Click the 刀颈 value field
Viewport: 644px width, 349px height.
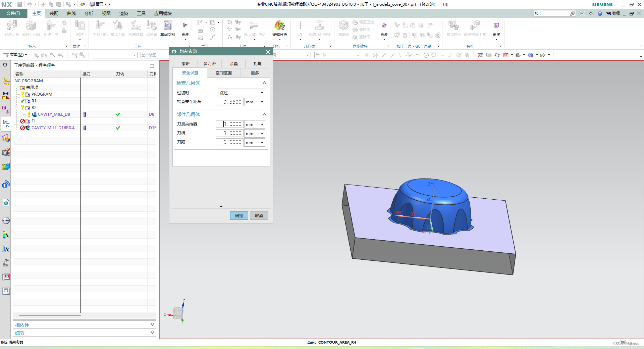229,143
